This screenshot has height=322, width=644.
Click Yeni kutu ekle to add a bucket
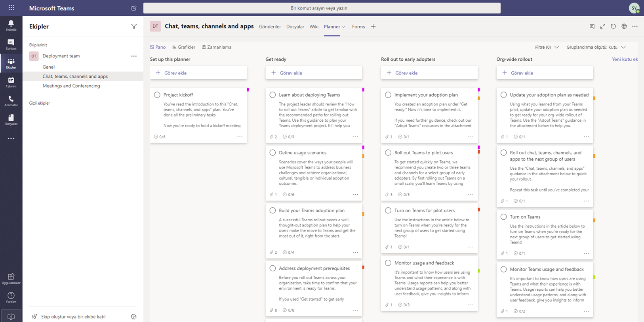point(625,59)
